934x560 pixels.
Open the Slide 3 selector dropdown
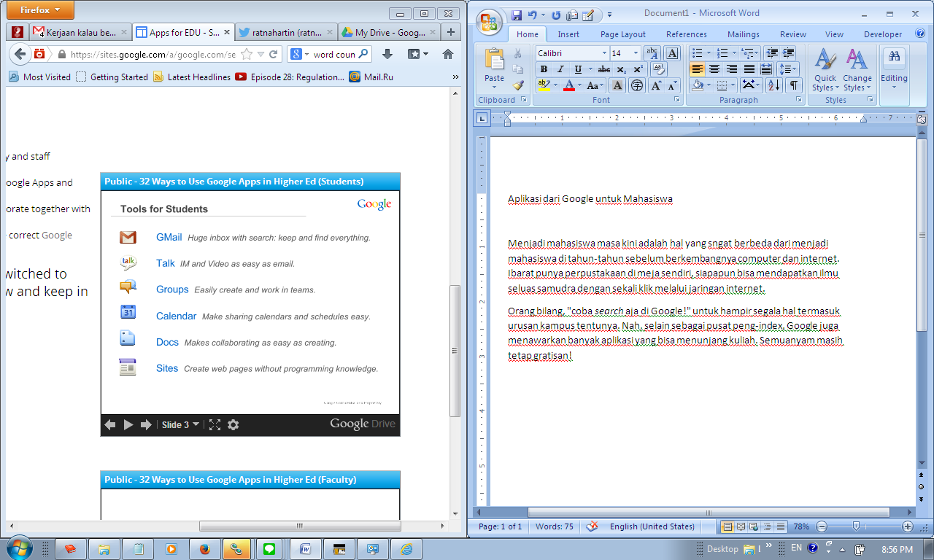point(180,424)
